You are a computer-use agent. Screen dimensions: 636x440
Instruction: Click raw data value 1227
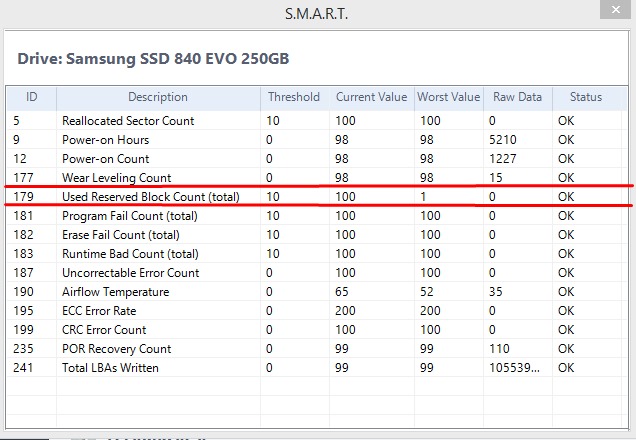pyautogui.click(x=503, y=159)
